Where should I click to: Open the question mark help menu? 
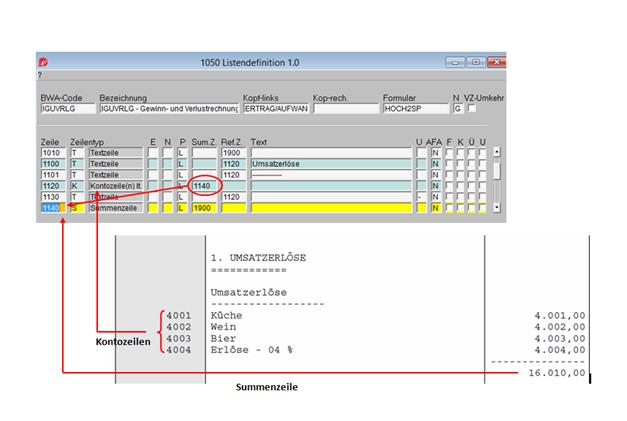(40, 75)
